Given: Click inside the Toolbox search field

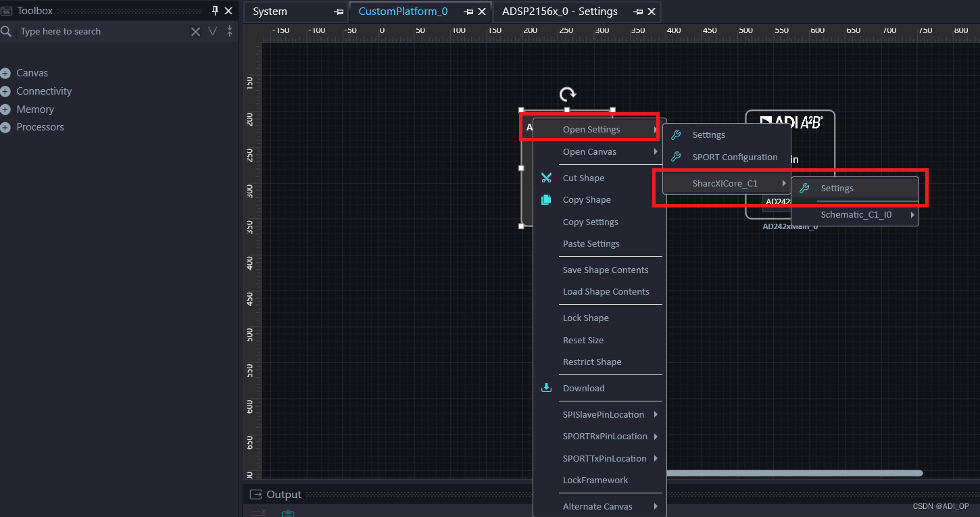Looking at the screenshot, I should [x=101, y=31].
